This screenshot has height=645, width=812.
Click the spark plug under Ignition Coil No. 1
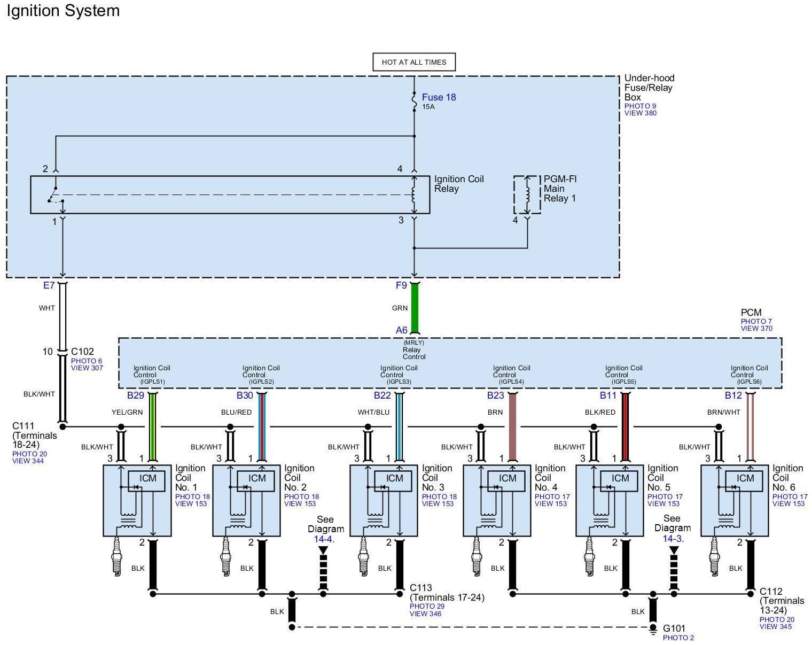pos(116,557)
